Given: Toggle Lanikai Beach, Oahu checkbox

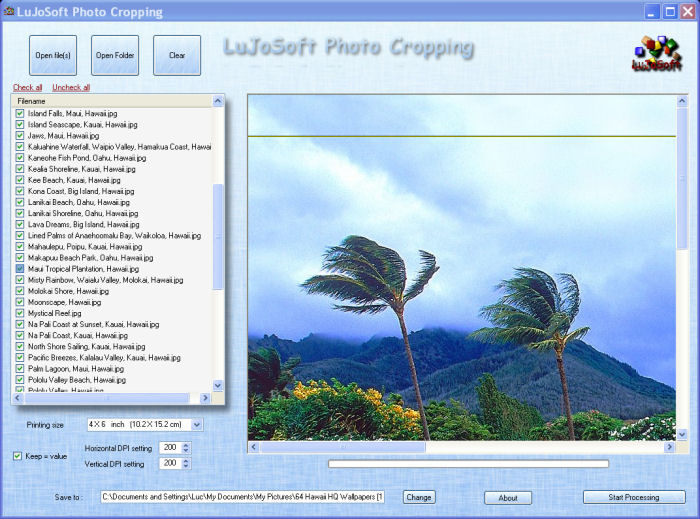Looking at the screenshot, I should click(x=20, y=202).
